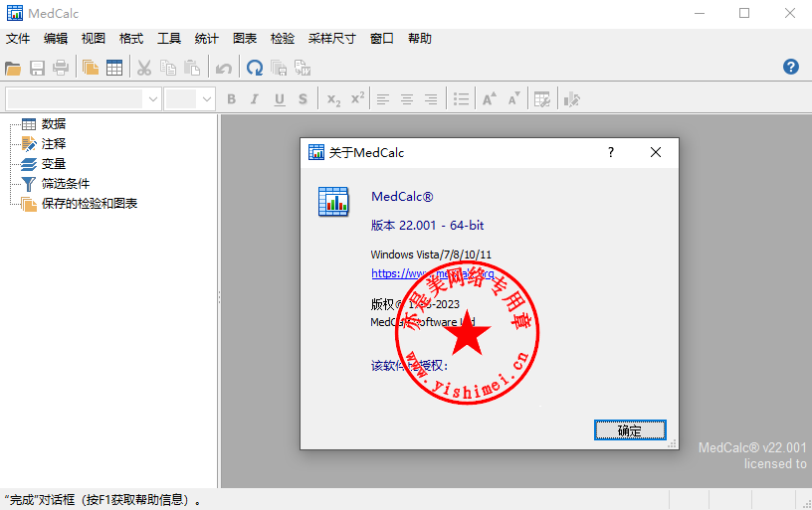Viewport: 812px width, 510px height.
Task: Apply superscript formatting
Action: [358, 98]
